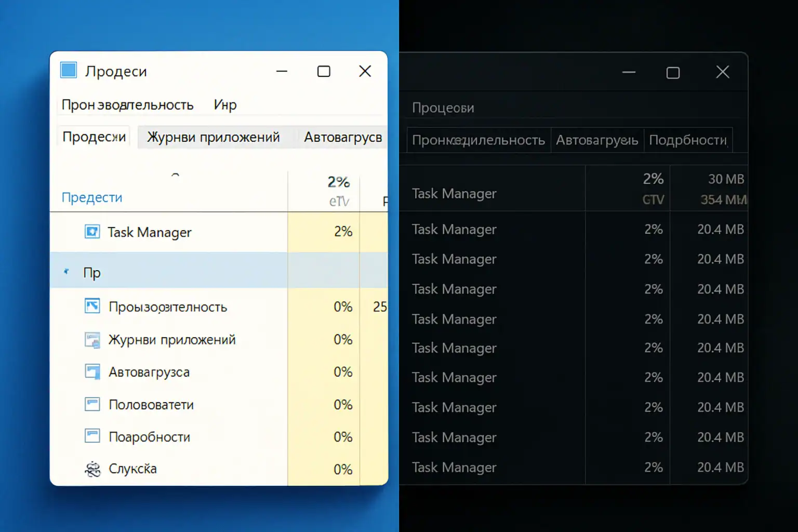
Task: Click the Журнви приложений list icon
Action: [x=92, y=339]
